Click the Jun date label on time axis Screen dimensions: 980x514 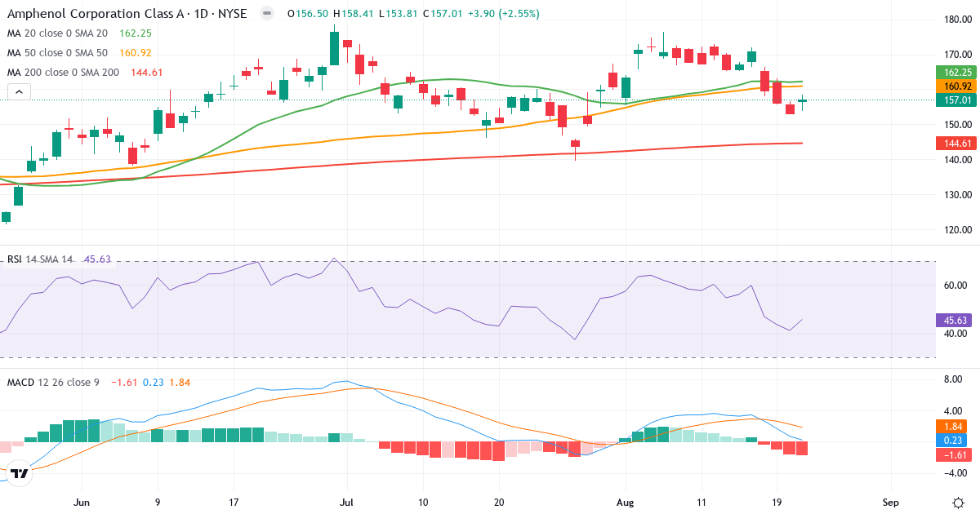(x=80, y=503)
